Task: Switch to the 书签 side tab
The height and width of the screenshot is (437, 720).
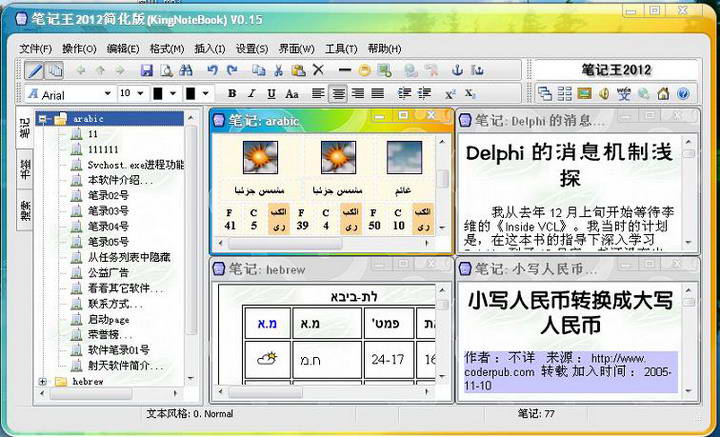Action: coord(25,170)
